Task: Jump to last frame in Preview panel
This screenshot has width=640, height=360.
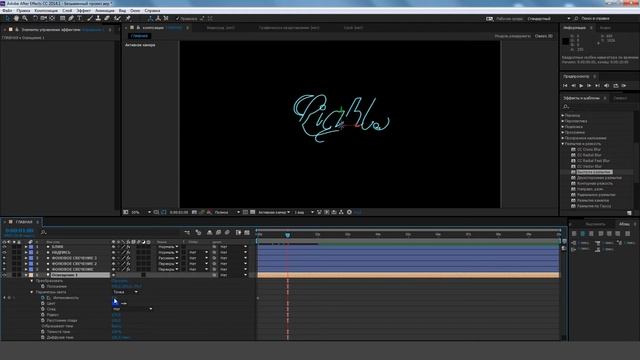Action: pos(598,86)
